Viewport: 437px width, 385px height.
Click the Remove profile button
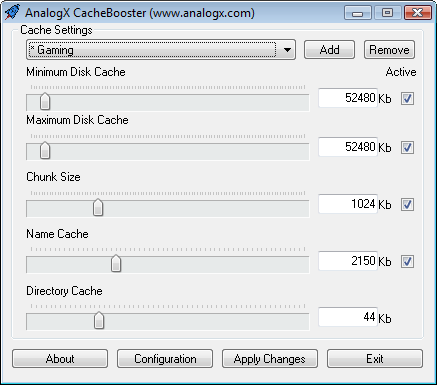pyautogui.click(x=389, y=50)
